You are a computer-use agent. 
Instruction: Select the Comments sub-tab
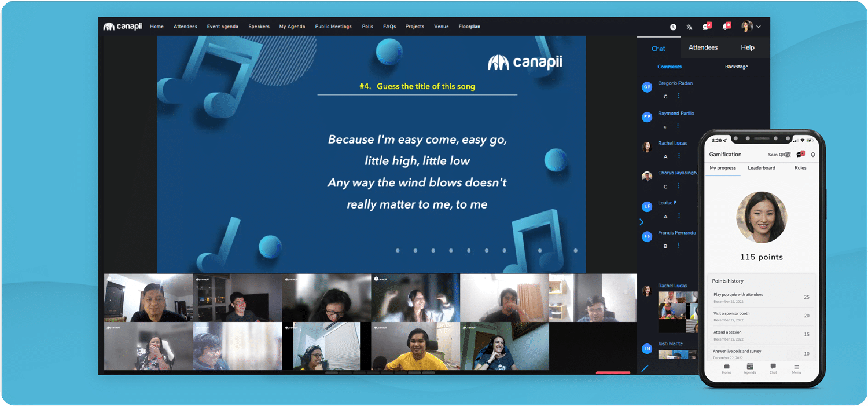[x=670, y=67]
